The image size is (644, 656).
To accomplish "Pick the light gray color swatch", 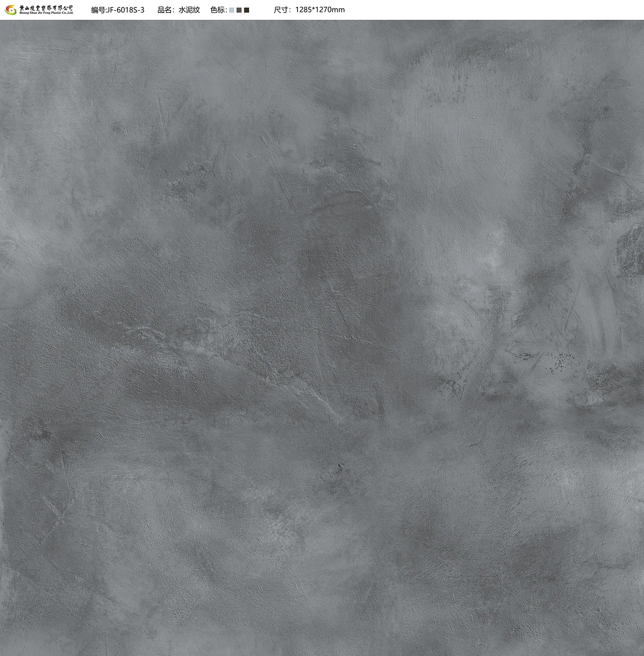I will coord(231,10).
